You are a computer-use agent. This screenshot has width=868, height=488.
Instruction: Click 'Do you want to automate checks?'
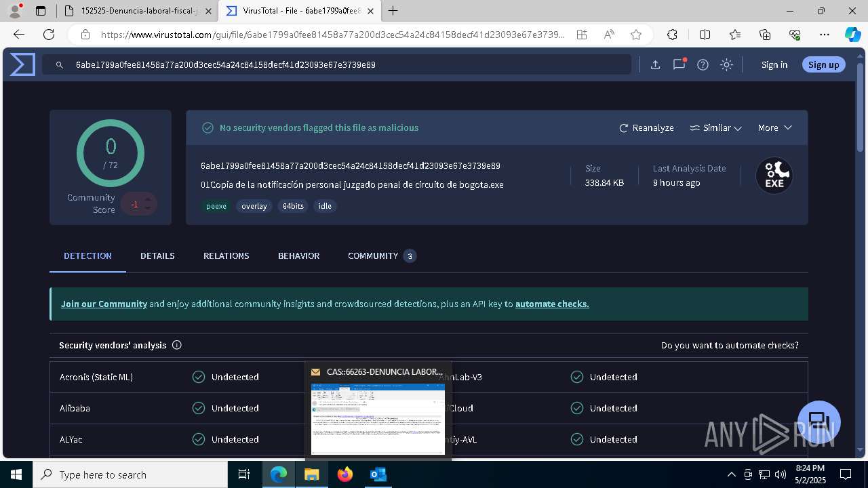point(730,345)
